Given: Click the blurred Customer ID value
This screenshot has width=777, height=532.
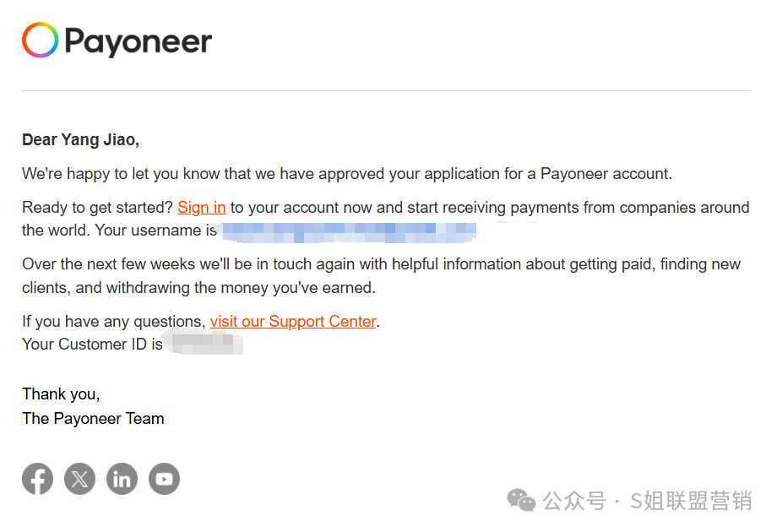Looking at the screenshot, I should click(204, 344).
